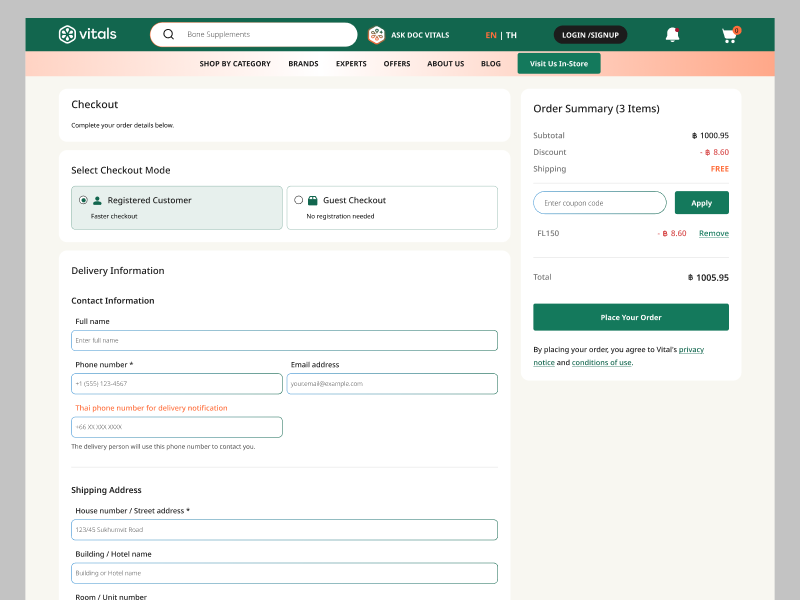Click the FREE shipping value
Screen dimensions: 800x600
pos(719,169)
